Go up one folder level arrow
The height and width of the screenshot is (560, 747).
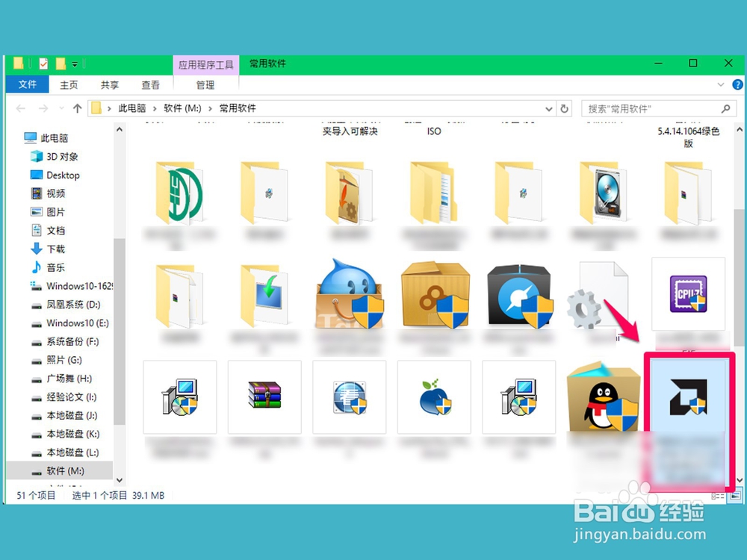(77, 108)
